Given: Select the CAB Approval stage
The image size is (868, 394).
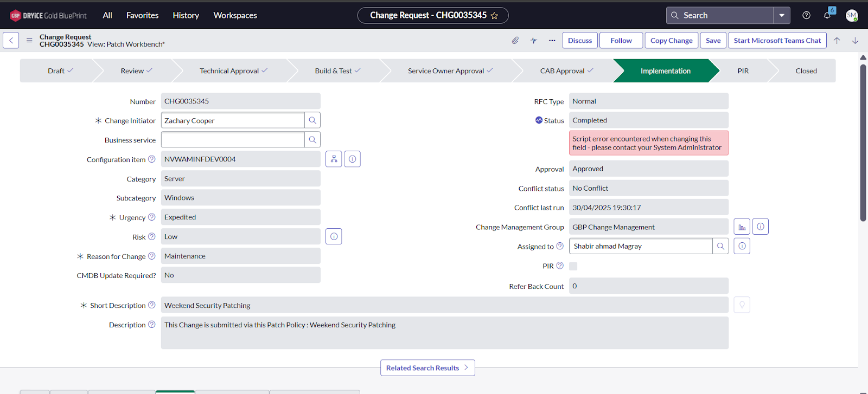Looking at the screenshot, I should 567,70.
